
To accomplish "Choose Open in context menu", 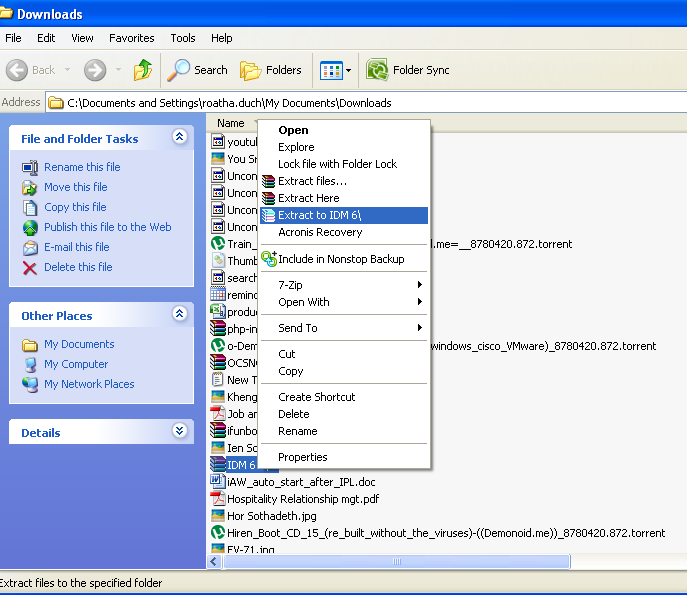I will coord(344,130).
